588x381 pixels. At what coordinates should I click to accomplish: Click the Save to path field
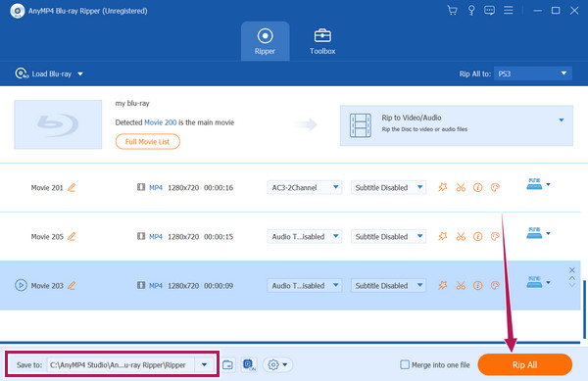tap(121, 364)
